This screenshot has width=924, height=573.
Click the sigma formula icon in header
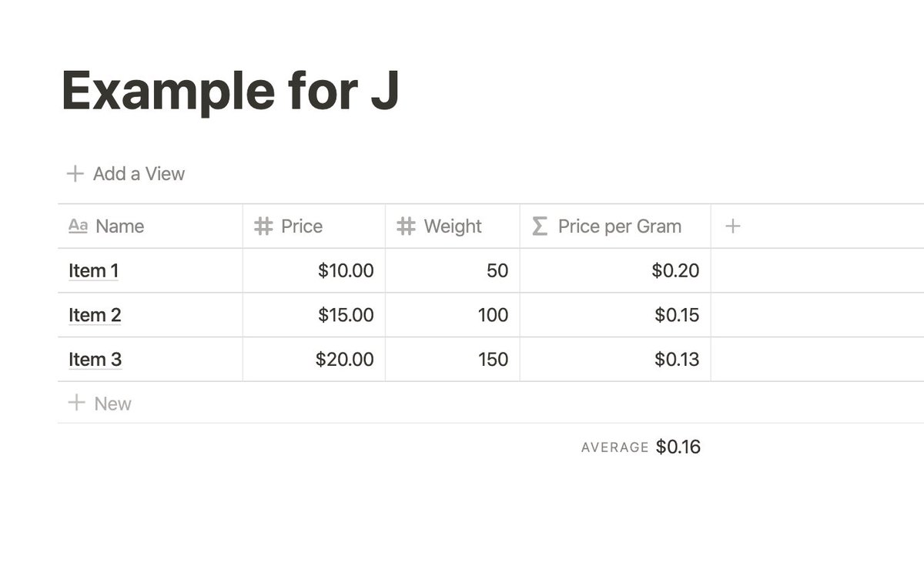pyautogui.click(x=540, y=226)
